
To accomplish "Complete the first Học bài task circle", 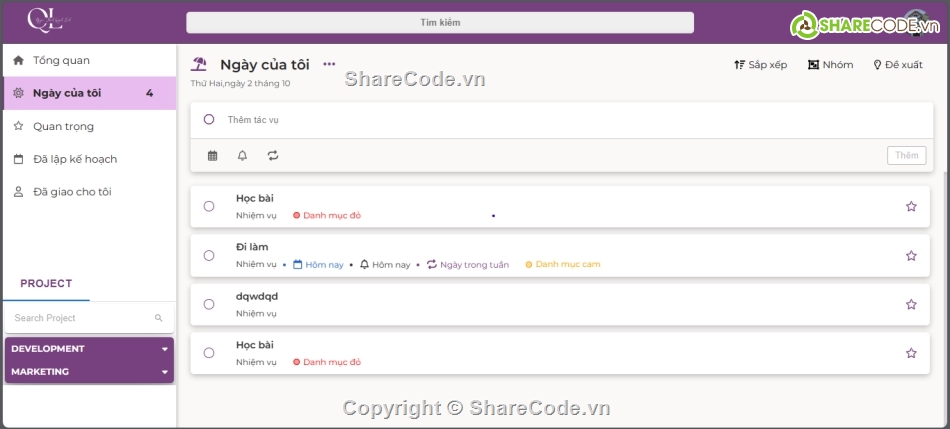I will click(209, 207).
